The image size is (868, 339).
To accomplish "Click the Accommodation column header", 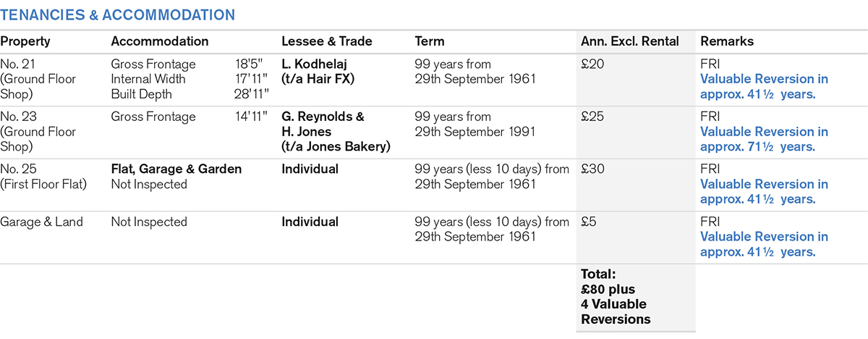I will tap(159, 41).
